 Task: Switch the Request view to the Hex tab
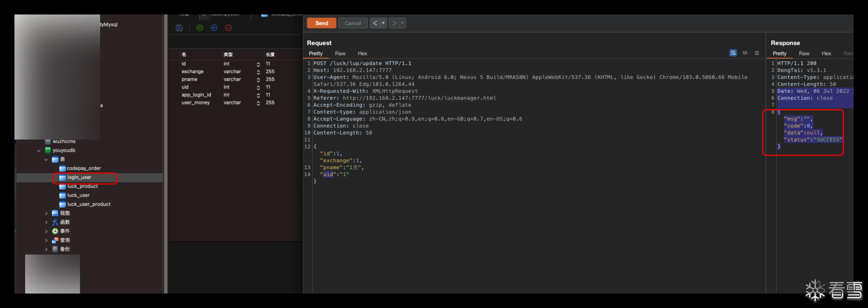point(362,53)
